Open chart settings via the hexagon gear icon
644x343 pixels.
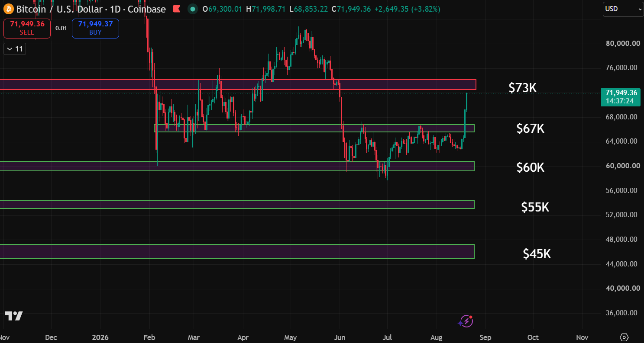(624, 337)
